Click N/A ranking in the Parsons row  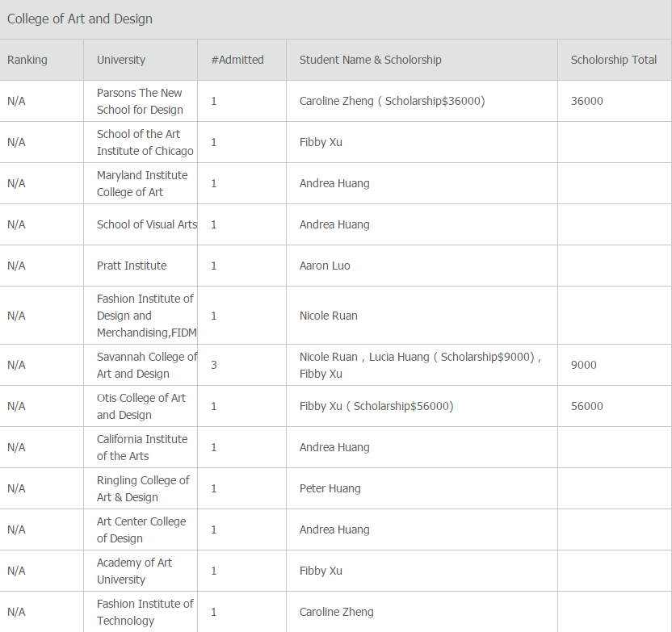(x=16, y=101)
